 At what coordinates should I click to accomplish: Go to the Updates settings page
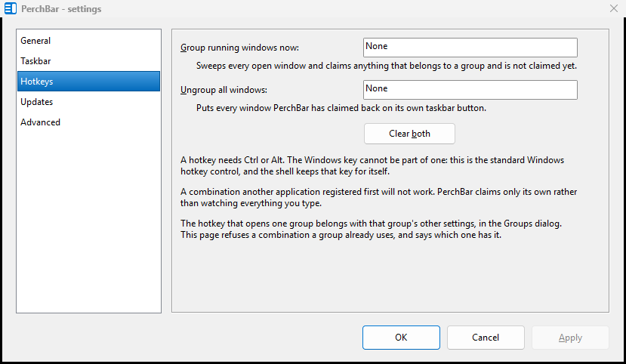click(x=88, y=102)
